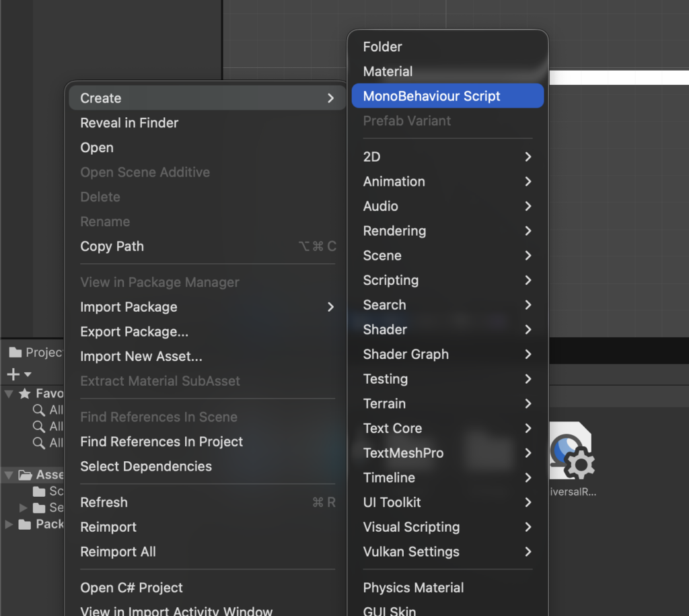The width and height of the screenshot is (689, 616).
Task: Collapse the Favorites tree section
Action: pos(9,394)
